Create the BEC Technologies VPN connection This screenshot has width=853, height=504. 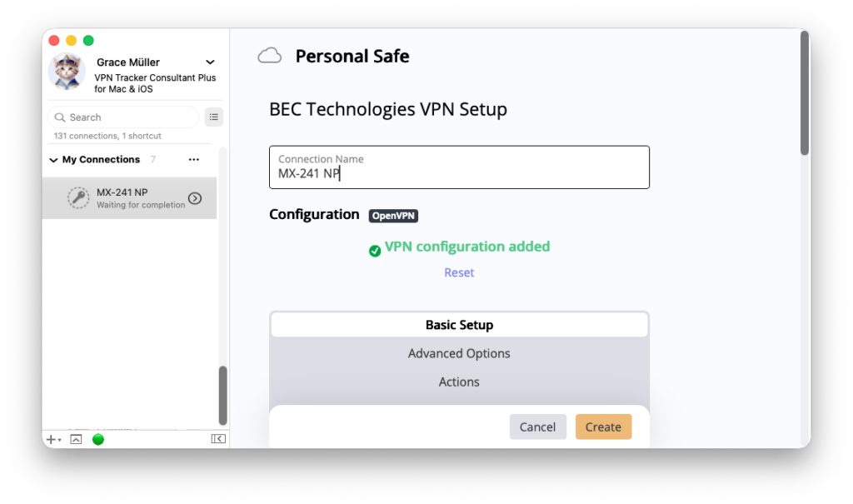click(x=603, y=426)
